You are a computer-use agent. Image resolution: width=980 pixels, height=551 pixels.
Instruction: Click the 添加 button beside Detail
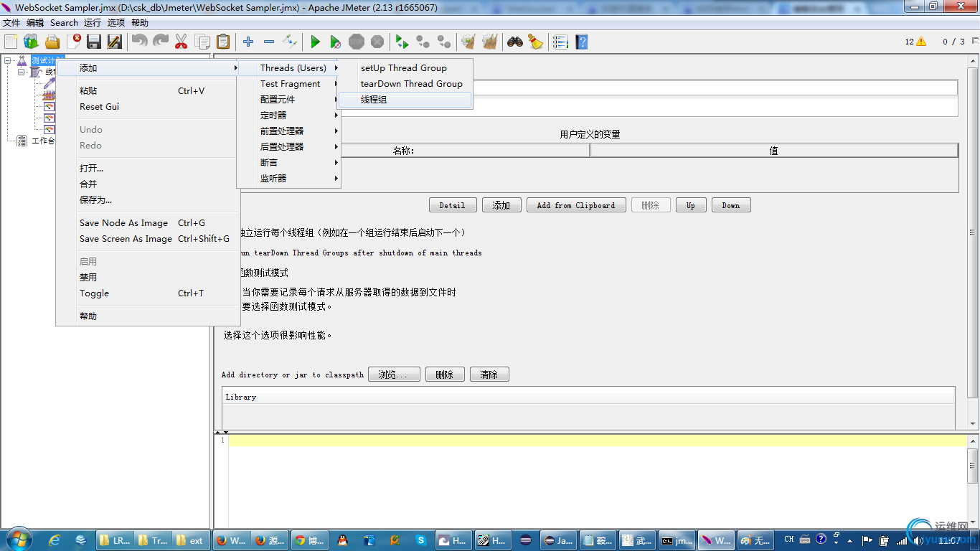click(501, 205)
